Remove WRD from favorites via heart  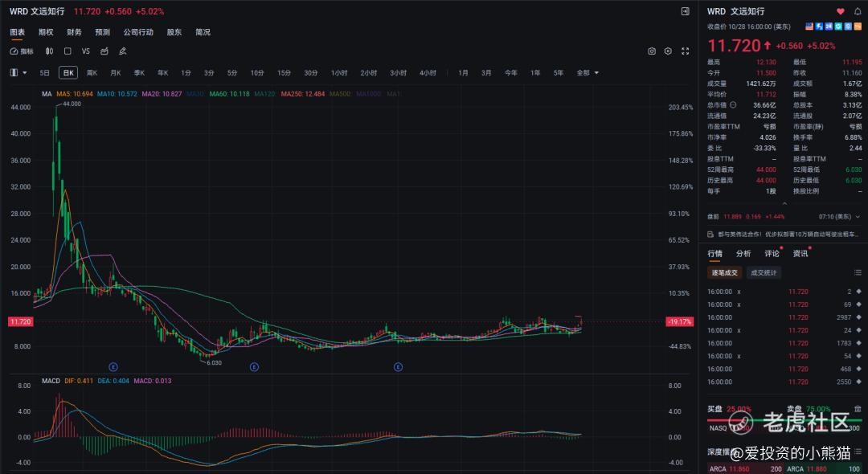[841, 11]
